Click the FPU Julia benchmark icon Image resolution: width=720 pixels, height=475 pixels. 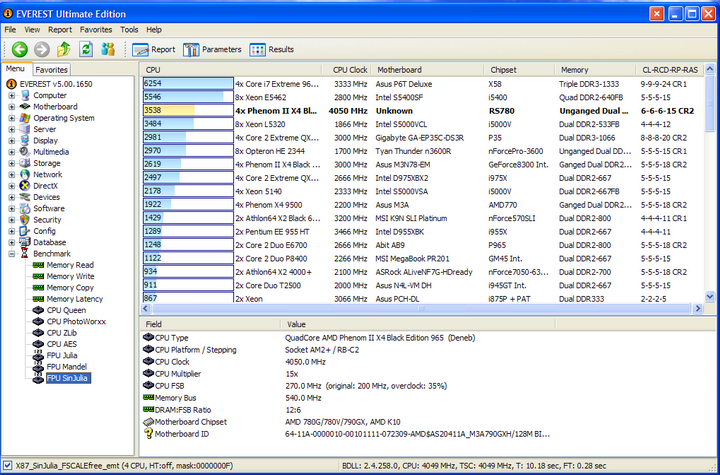pyautogui.click(x=39, y=356)
